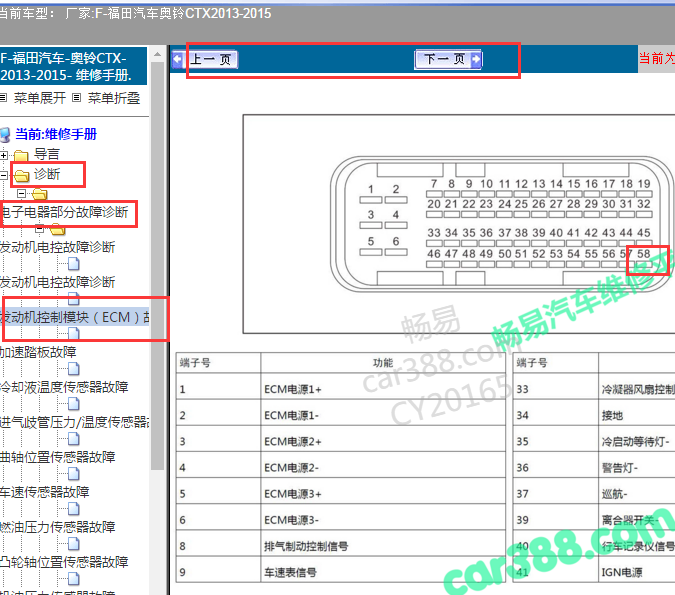Click the right arrow icon beside 下一页
The image size is (675, 595).
(x=476, y=59)
